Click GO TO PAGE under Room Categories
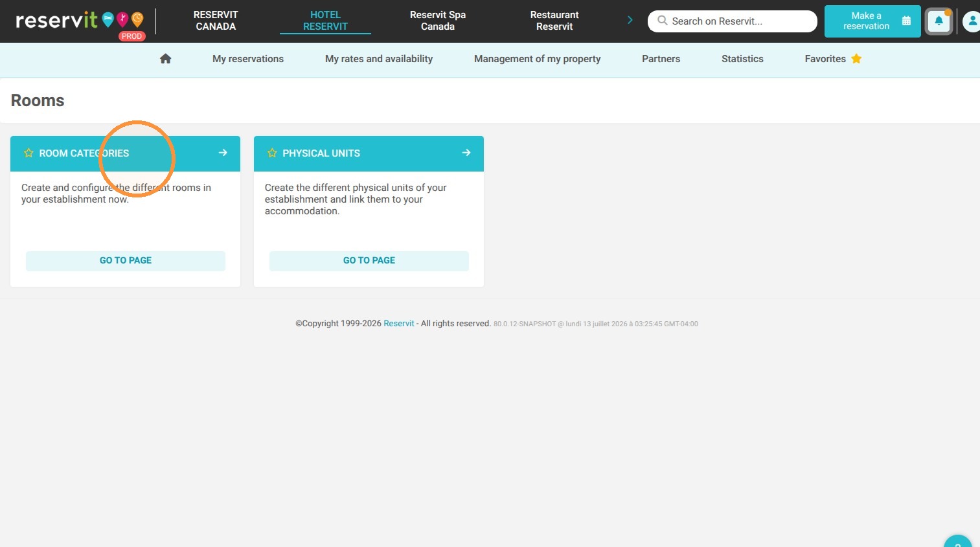This screenshot has height=547, width=980. (126, 261)
